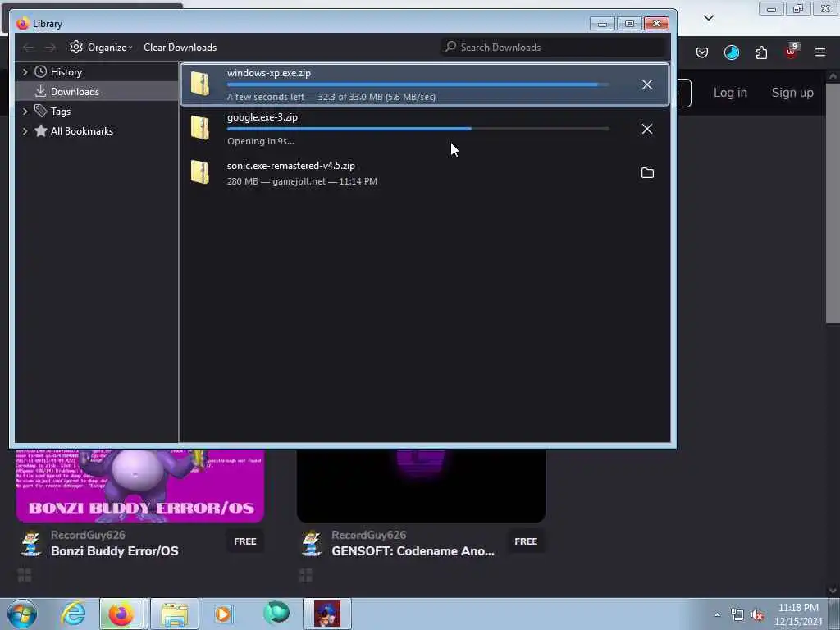
Task: Click the FREE badge on GENSOFT card
Action: [526, 541]
